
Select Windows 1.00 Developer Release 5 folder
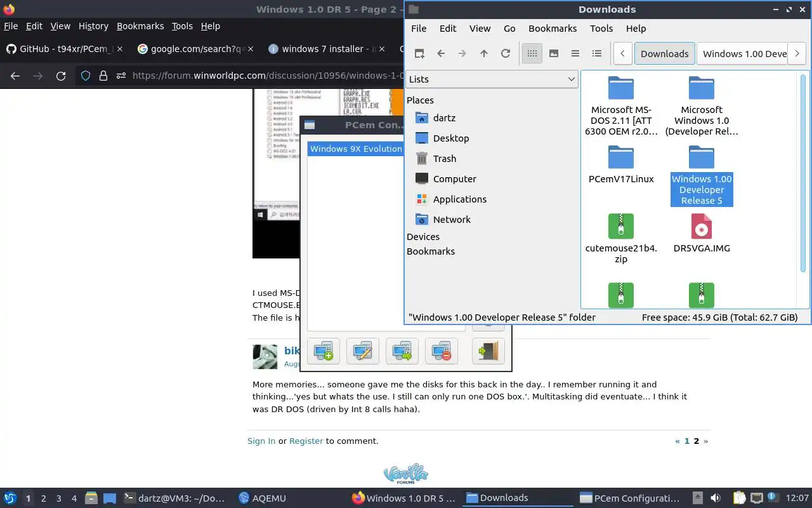(x=702, y=175)
